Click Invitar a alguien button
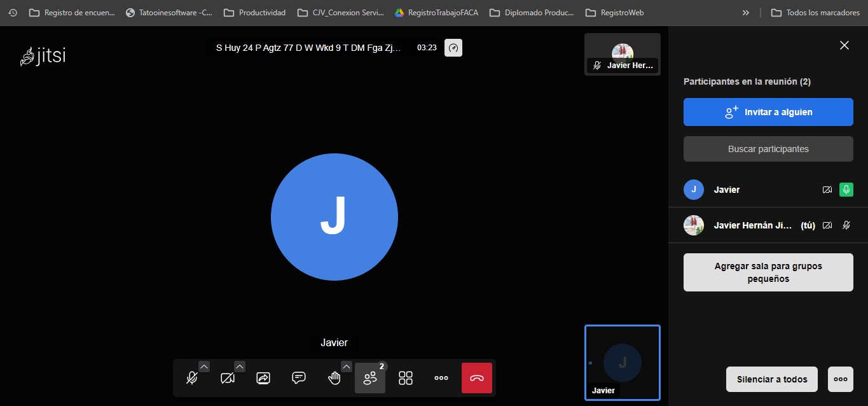 point(768,112)
